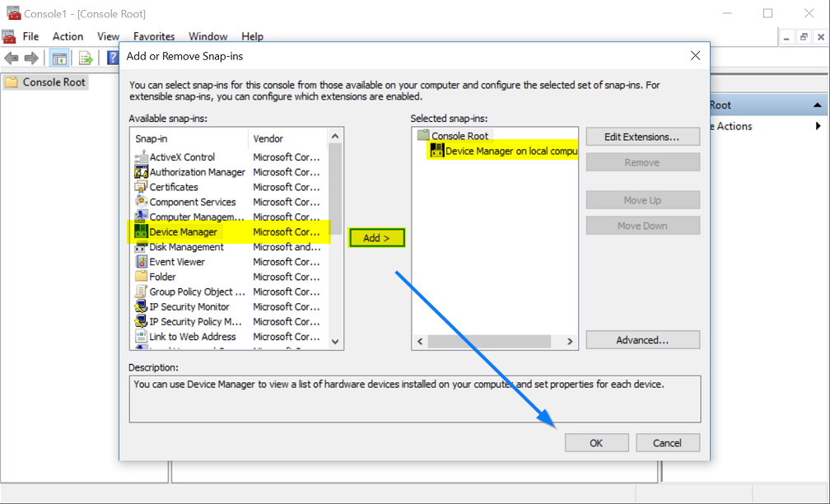Cancel the Add or Remove Snap-ins dialog

coord(668,442)
